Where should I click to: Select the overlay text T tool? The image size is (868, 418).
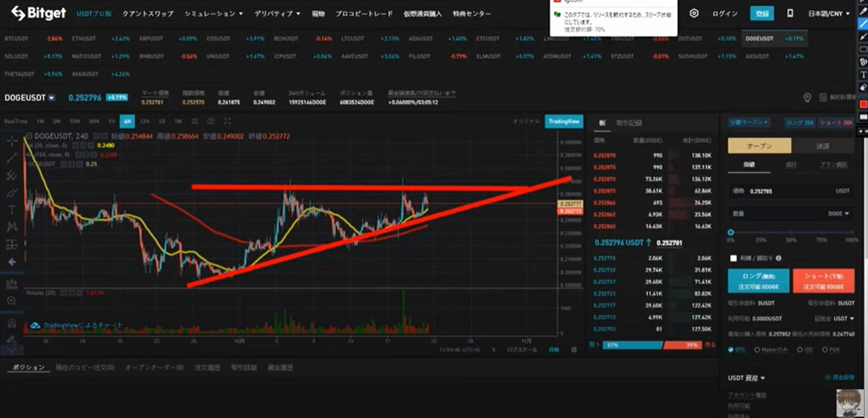pyautogui.click(x=863, y=74)
